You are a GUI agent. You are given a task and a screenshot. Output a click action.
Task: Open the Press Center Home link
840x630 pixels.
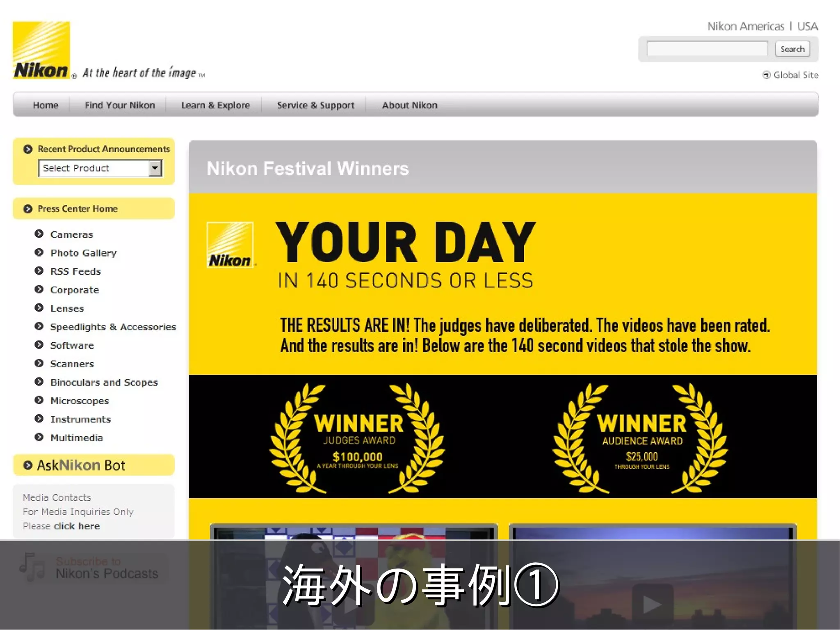point(78,209)
